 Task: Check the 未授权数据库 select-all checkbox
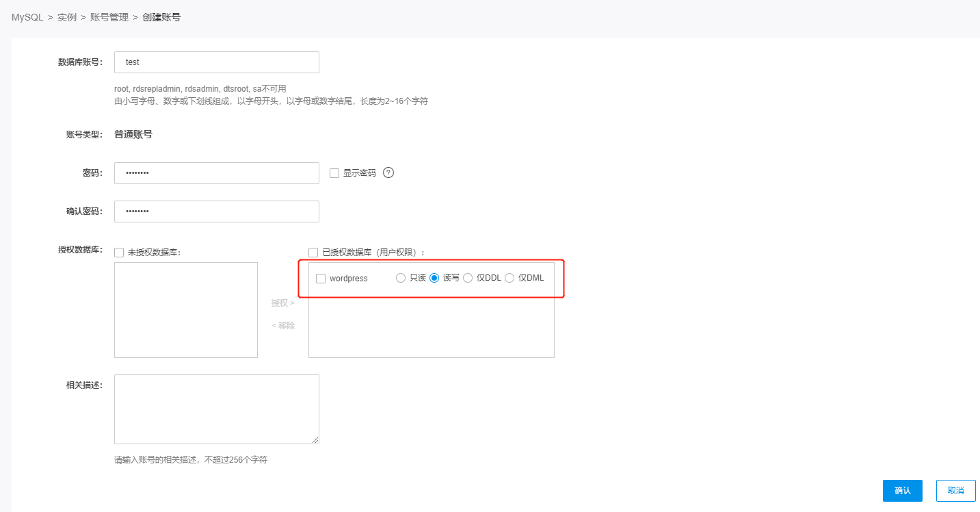119,252
